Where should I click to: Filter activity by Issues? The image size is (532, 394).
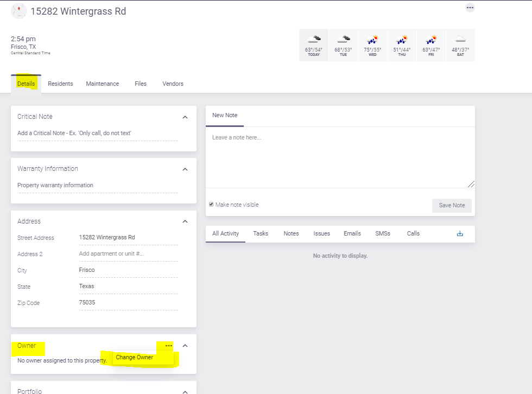(x=321, y=233)
